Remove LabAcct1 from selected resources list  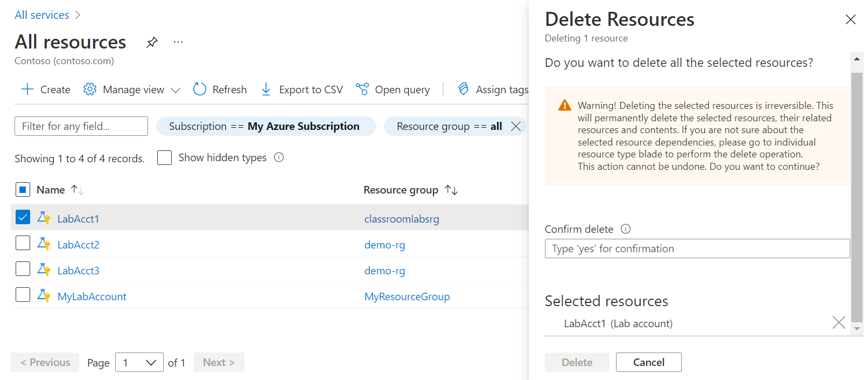pos(838,322)
